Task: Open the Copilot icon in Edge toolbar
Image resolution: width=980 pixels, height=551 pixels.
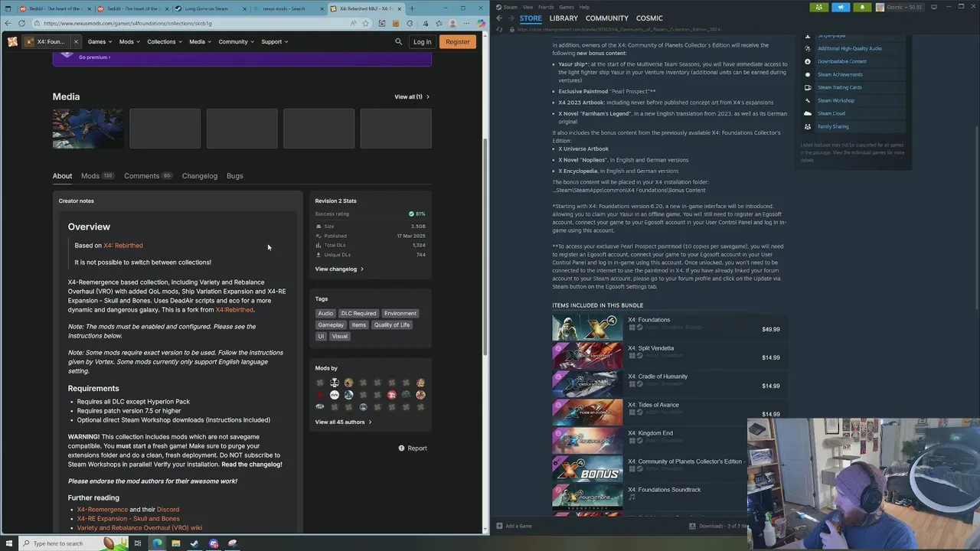Action: tap(481, 23)
